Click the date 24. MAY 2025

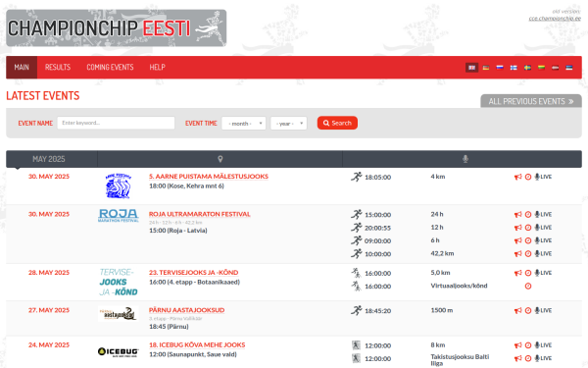(49, 345)
